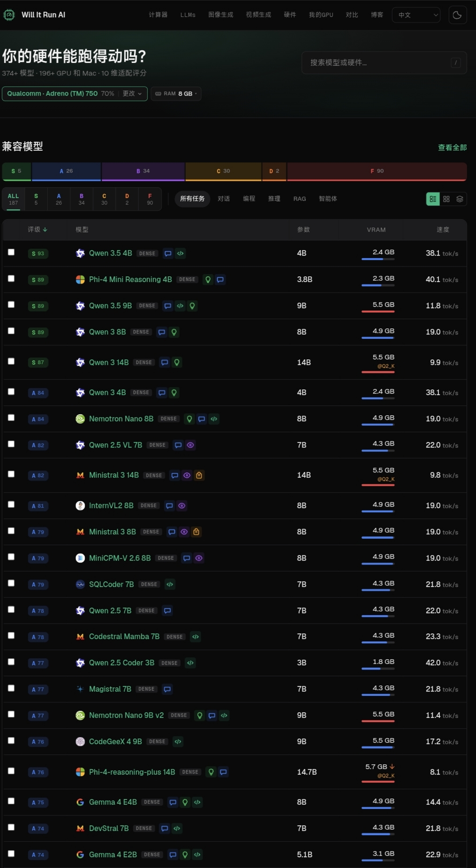Select the 编程 task filter tab
The height and width of the screenshot is (868, 476).
249,199
